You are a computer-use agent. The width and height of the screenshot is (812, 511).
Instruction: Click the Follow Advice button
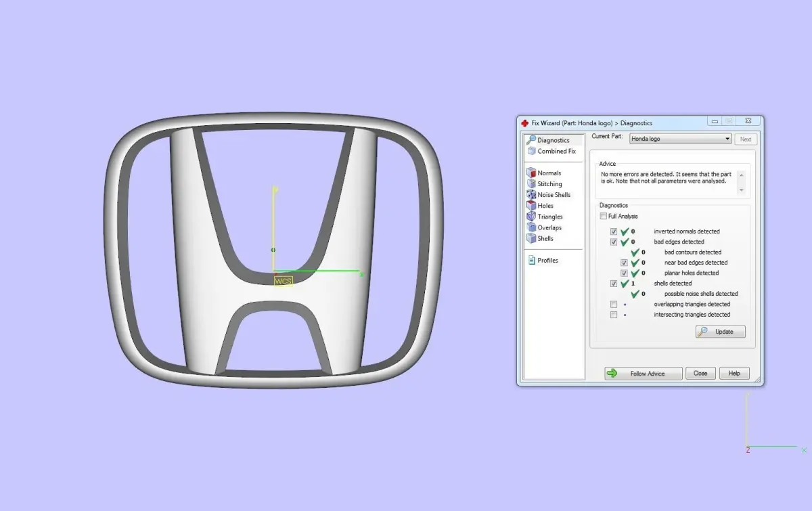coord(643,373)
